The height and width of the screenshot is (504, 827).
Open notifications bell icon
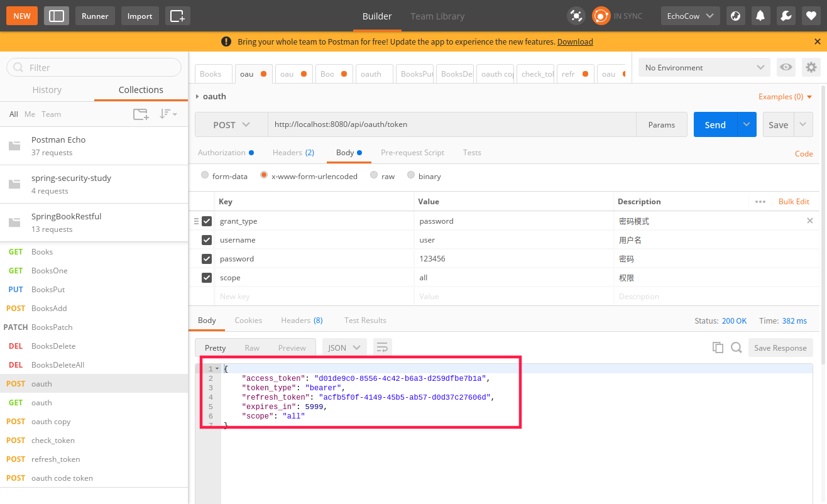click(761, 16)
